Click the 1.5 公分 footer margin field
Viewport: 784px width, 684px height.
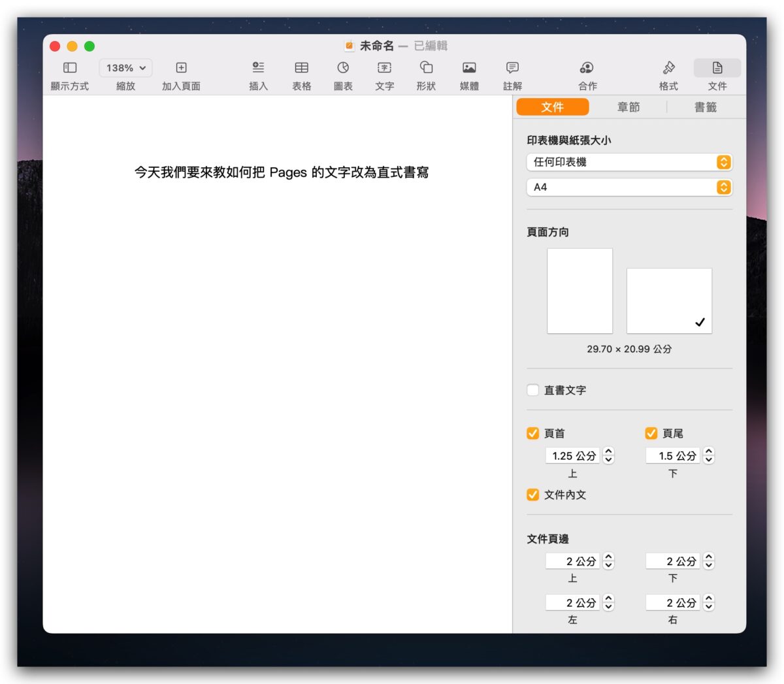point(673,455)
